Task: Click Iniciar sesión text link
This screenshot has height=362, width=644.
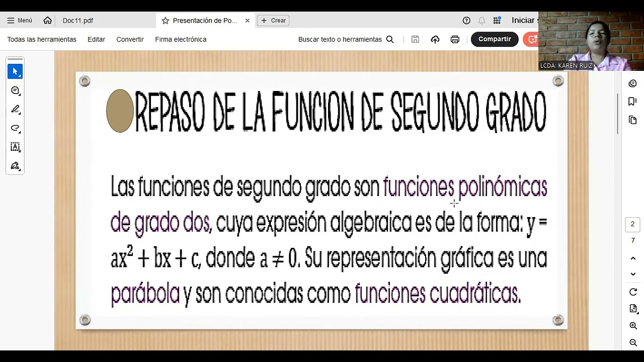Action: [525, 21]
